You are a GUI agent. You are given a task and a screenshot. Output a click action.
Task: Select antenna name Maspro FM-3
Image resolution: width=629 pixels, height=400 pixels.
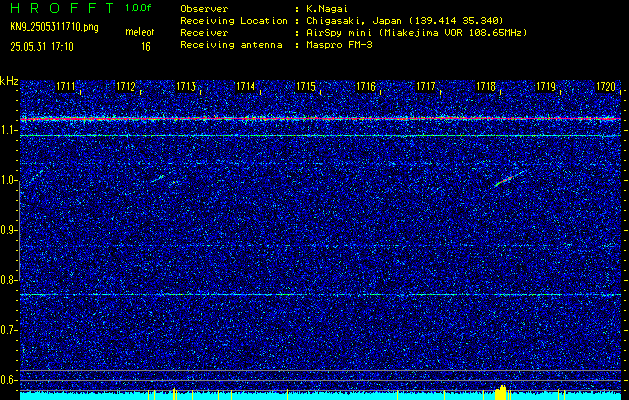[x=339, y=45]
